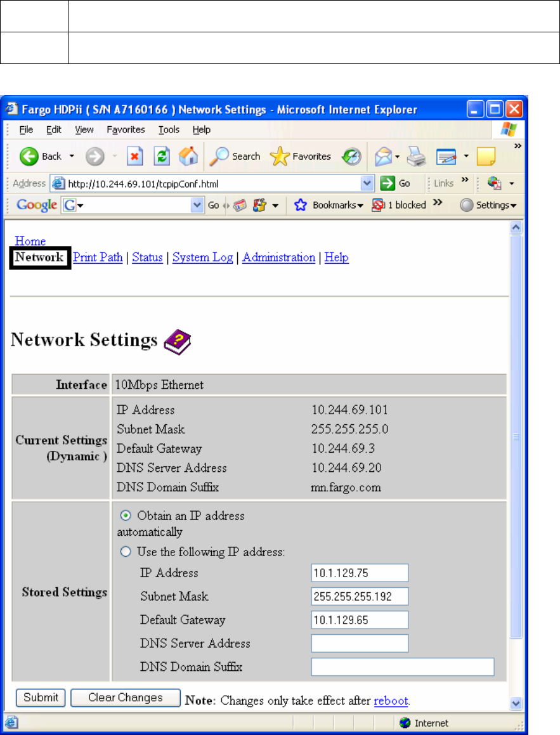Open the Tools menu
Image resolution: width=560 pixels, height=735 pixels.
pyautogui.click(x=169, y=129)
